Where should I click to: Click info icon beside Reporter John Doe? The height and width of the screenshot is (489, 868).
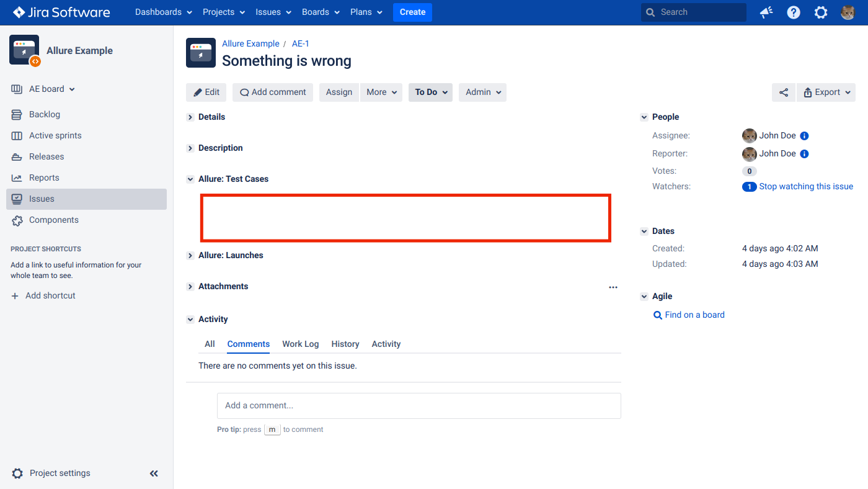tap(804, 154)
